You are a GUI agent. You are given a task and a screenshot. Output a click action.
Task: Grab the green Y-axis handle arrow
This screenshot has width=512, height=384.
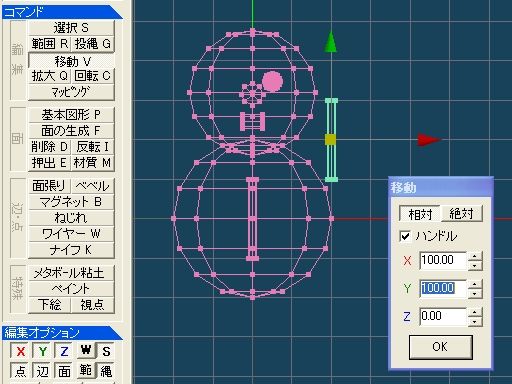(x=330, y=42)
